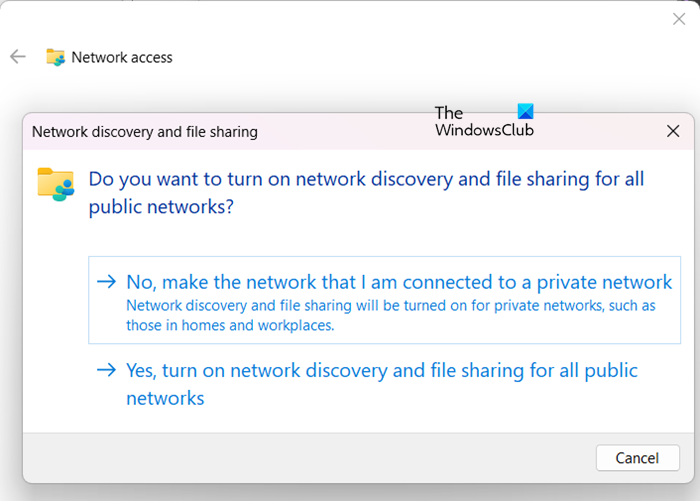Click the Network access window title text
This screenshot has width=700, height=501.
point(122,57)
